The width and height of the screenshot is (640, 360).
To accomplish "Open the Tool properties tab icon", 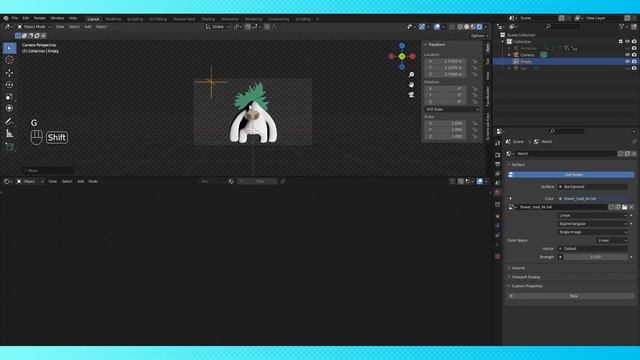I will pyautogui.click(x=498, y=143).
